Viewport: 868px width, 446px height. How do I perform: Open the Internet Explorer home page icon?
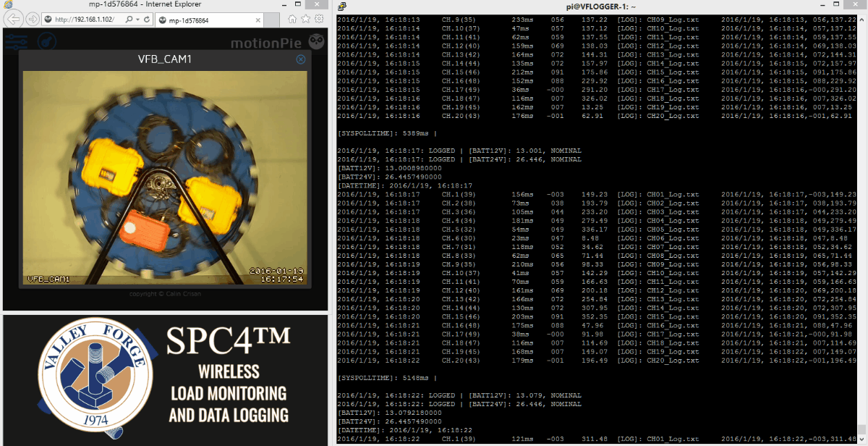tap(292, 20)
